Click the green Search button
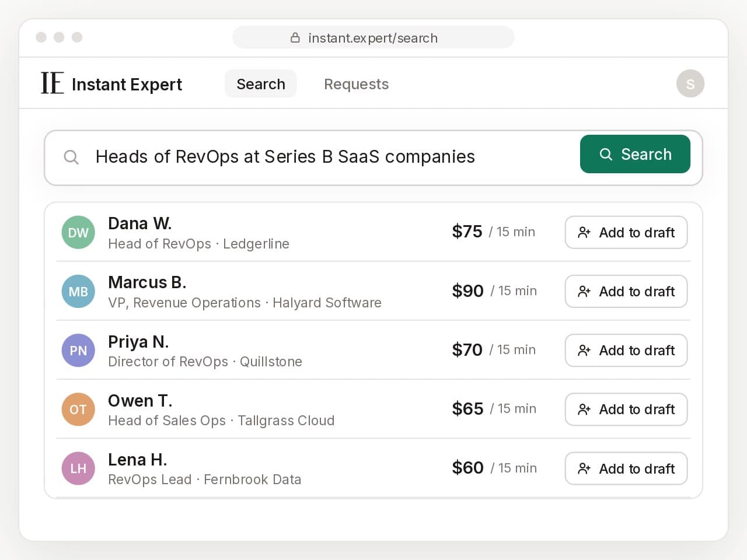Screen dimensions: 747x560 coord(635,154)
